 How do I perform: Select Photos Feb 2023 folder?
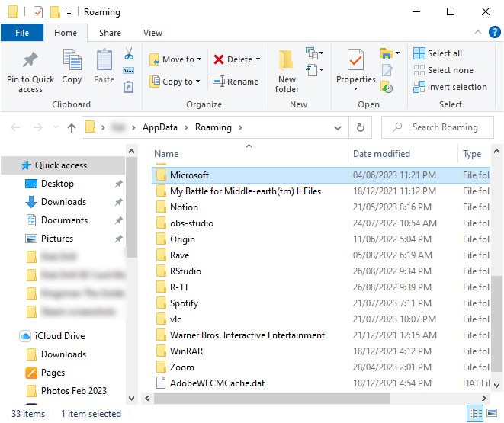tap(74, 391)
